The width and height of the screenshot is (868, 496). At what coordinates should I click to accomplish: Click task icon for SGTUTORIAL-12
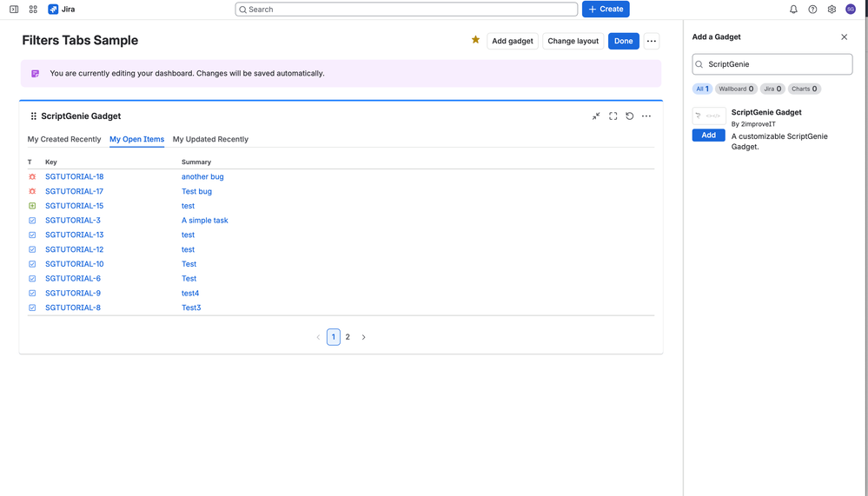[x=32, y=249]
